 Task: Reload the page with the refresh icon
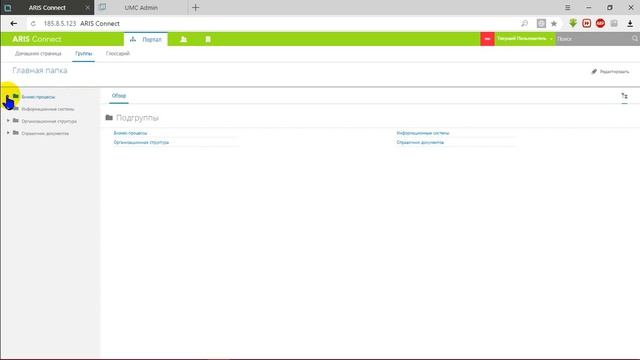(33, 24)
